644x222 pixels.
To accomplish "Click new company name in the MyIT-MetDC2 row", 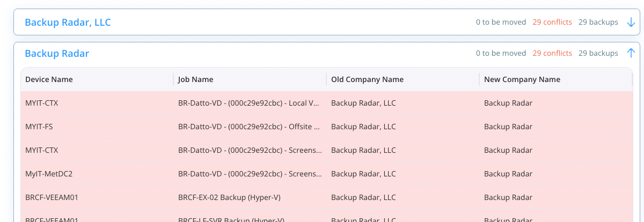I will click(508, 174).
